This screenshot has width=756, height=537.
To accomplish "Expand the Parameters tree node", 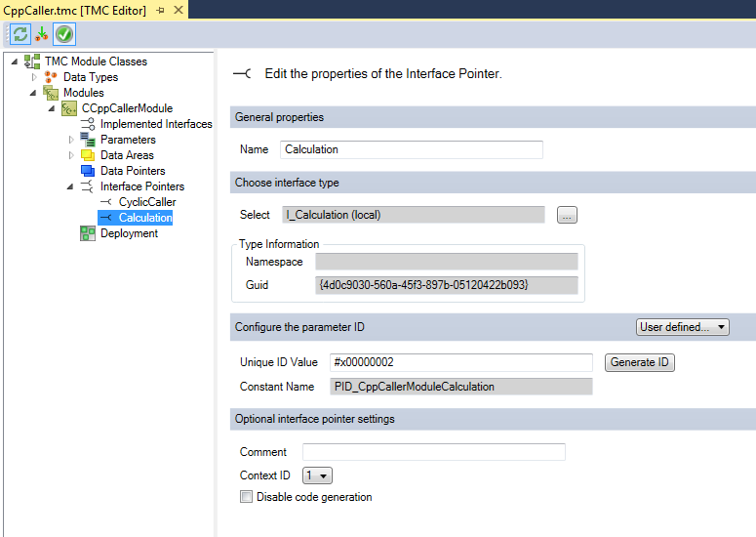I will click(x=71, y=140).
